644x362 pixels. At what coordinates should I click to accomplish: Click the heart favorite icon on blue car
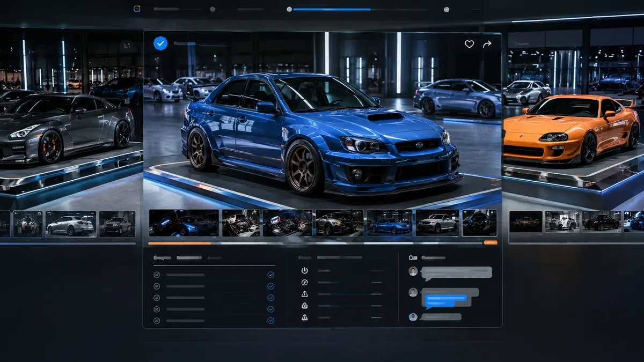point(469,45)
